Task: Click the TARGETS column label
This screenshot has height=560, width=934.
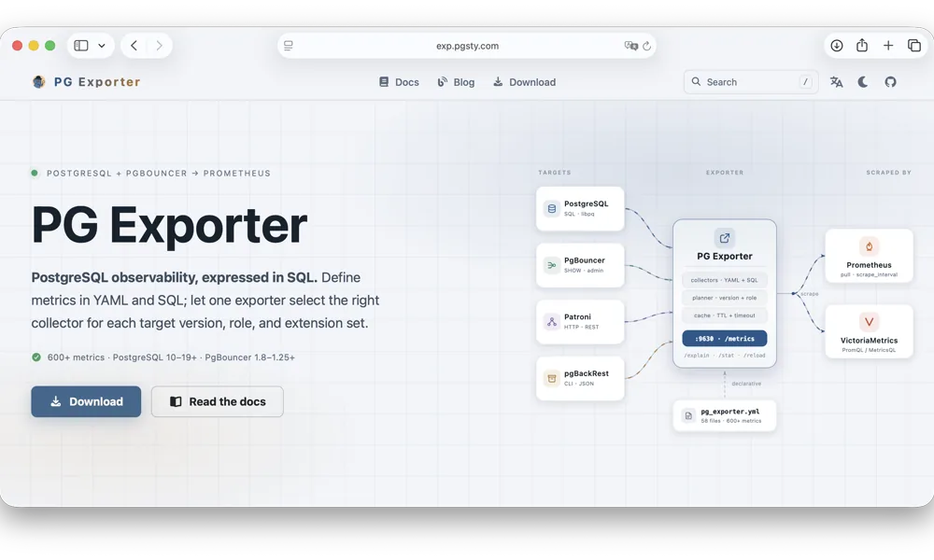Action: (555, 173)
